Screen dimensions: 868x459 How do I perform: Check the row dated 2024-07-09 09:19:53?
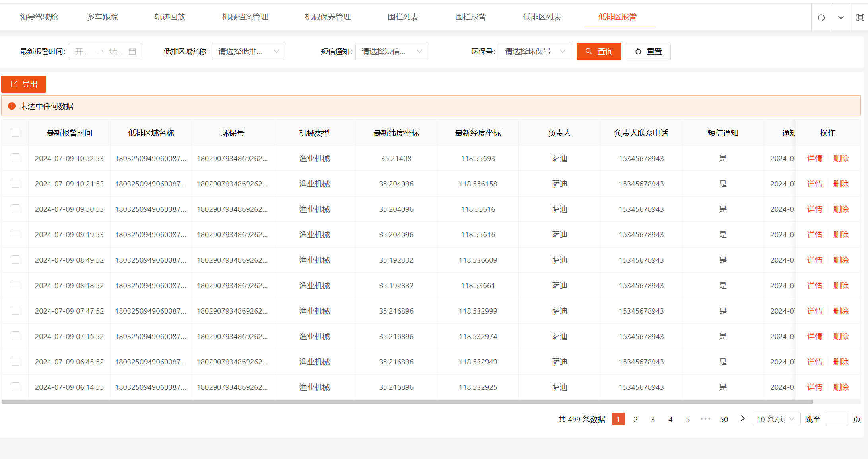pos(15,234)
